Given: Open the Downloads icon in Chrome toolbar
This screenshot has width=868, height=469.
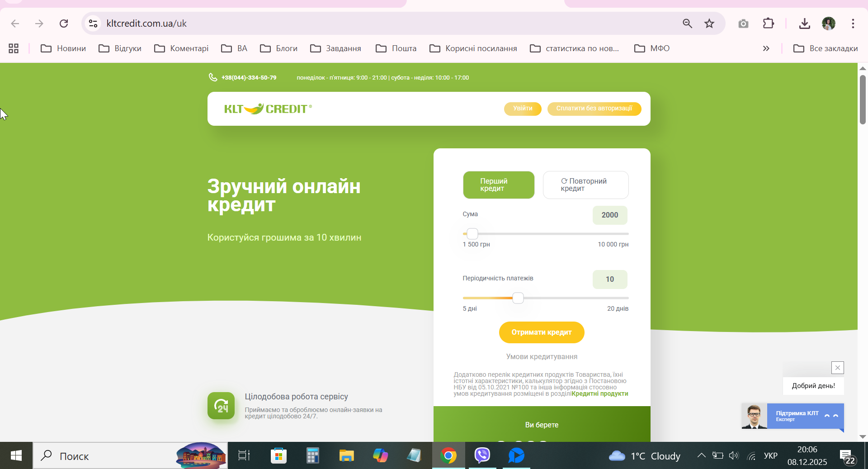Looking at the screenshot, I should (805, 24).
